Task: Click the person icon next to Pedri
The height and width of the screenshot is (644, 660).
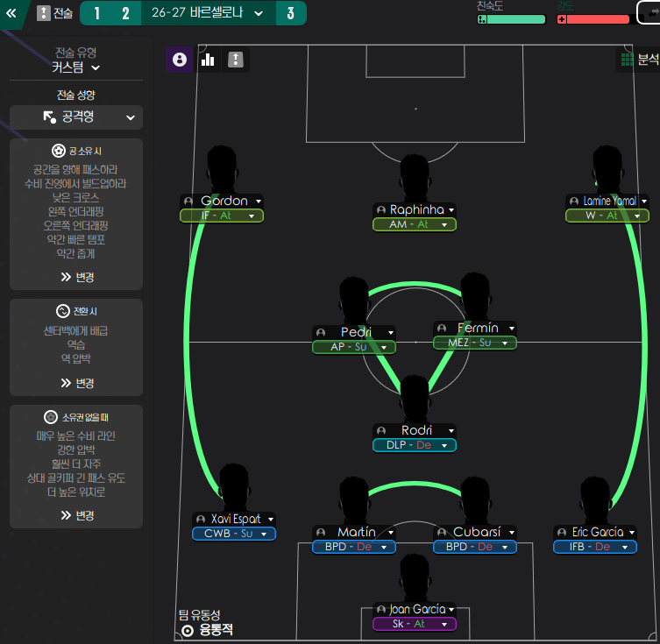Action: coord(321,332)
